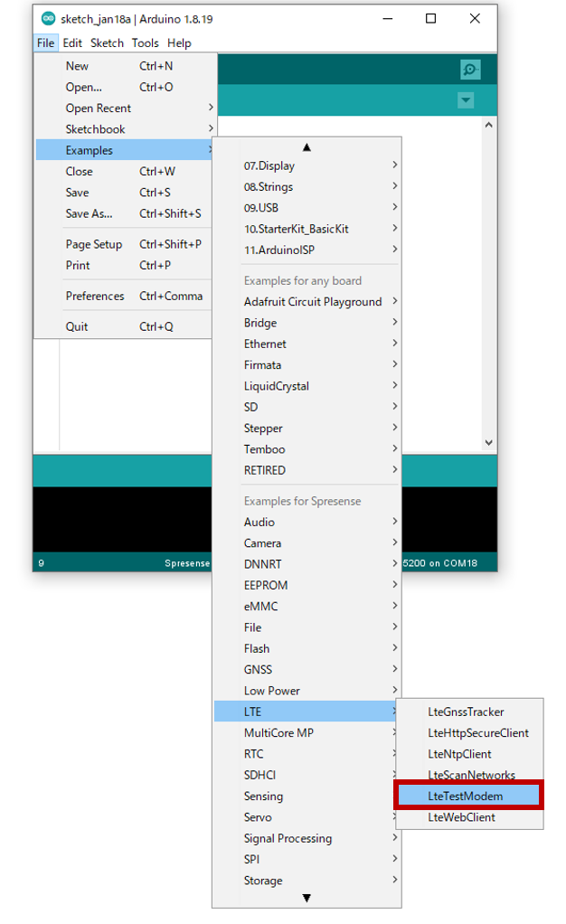Maximize the Arduino window
The height and width of the screenshot is (924, 566).
coord(431,19)
